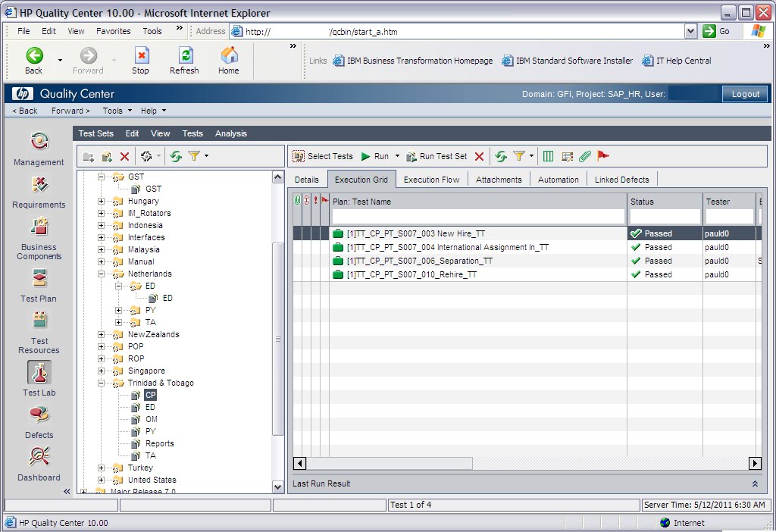776x532 pixels.
Task: Click the tree scrollbar down arrow
Action: point(278,487)
